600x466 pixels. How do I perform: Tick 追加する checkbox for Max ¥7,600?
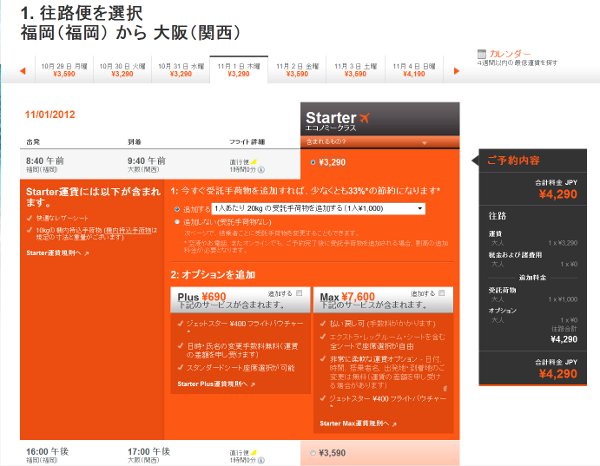(x=442, y=293)
